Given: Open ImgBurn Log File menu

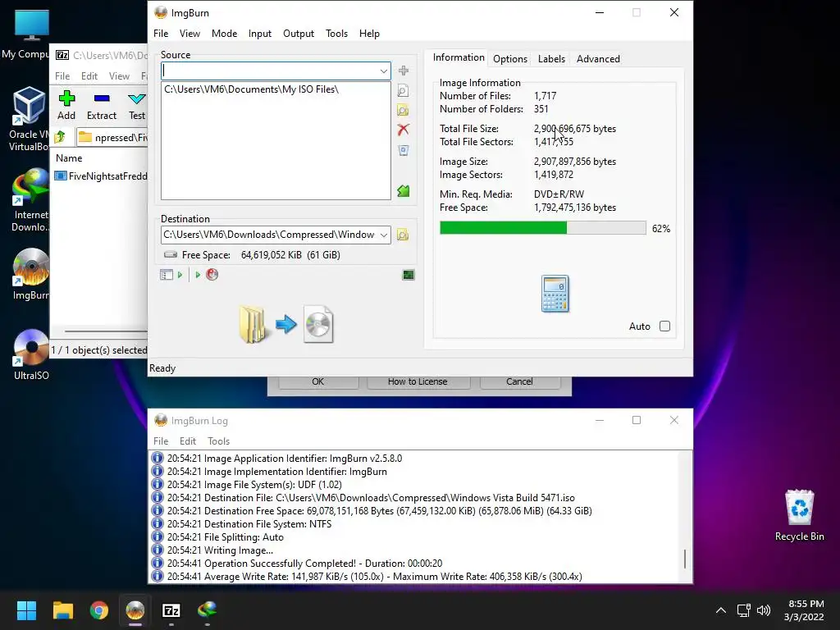Looking at the screenshot, I should (161, 441).
